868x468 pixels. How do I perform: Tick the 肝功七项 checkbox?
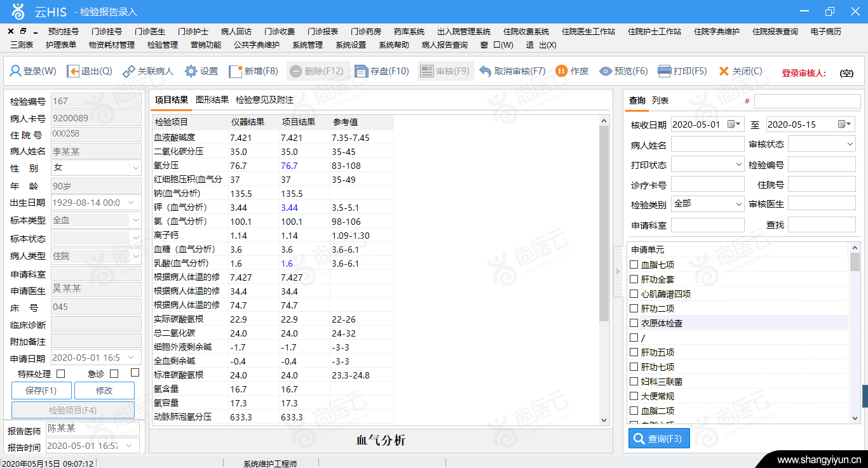[634, 367]
